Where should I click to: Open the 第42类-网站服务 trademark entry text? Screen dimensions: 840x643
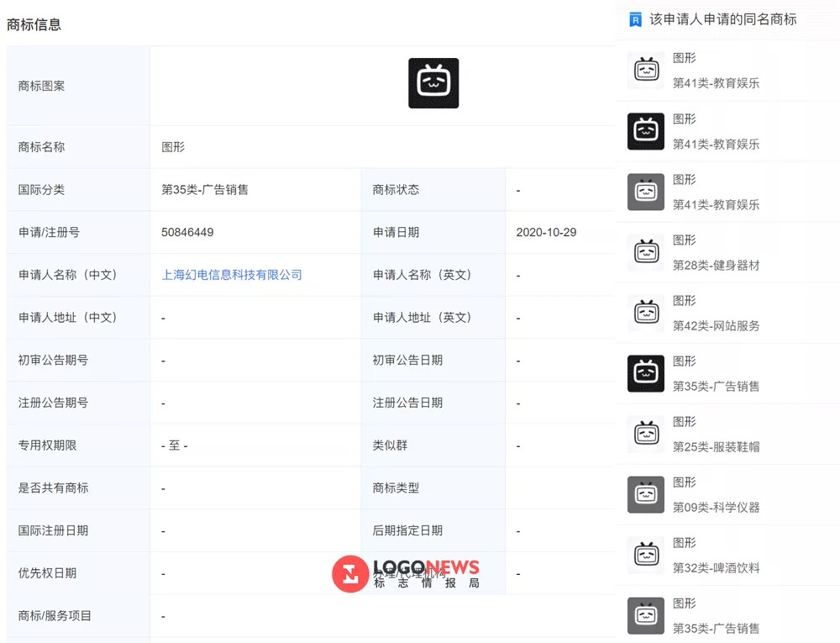(716, 326)
